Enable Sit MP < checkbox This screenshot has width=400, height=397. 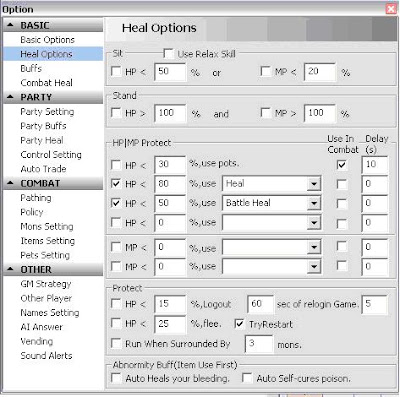265,72
